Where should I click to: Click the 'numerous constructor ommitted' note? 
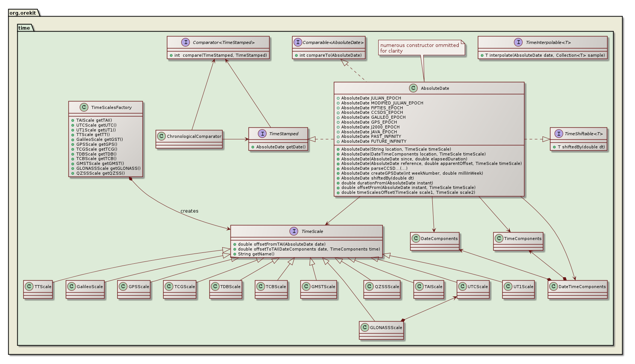pos(419,48)
